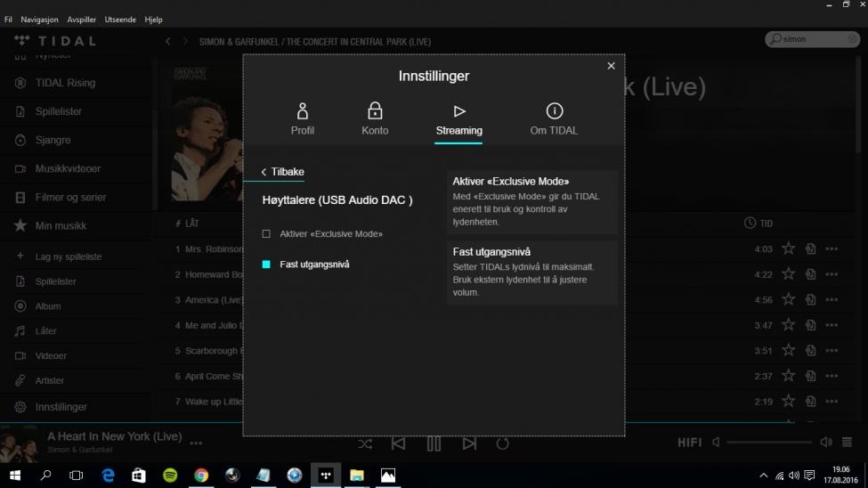Adjust the volume slider
868x488 pixels.
tap(769, 443)
